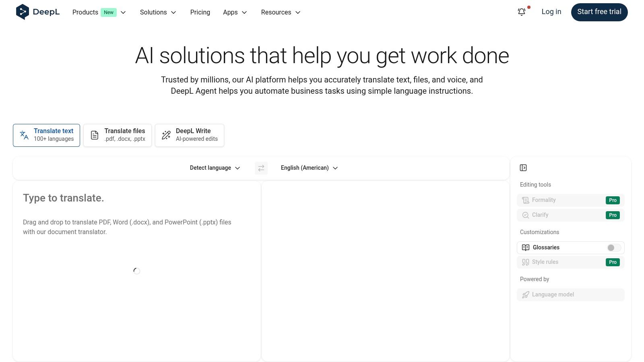
Task: Click the Translate text language icon
Action: (x=24, y=135)
